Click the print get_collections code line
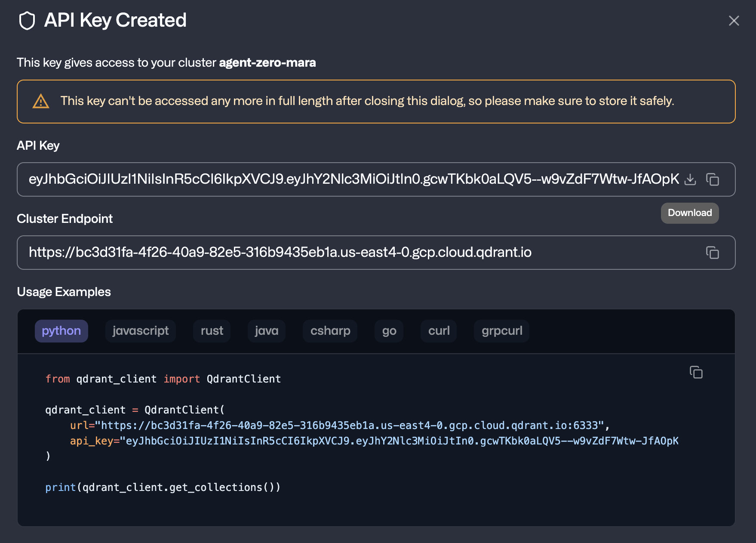756x543 pixels. pos(163,487)
